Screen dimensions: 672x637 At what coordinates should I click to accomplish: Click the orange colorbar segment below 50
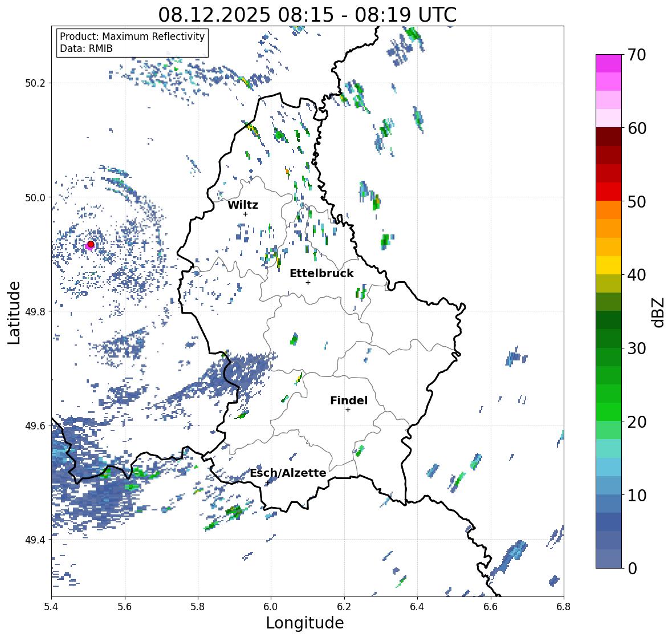point(609,210)
